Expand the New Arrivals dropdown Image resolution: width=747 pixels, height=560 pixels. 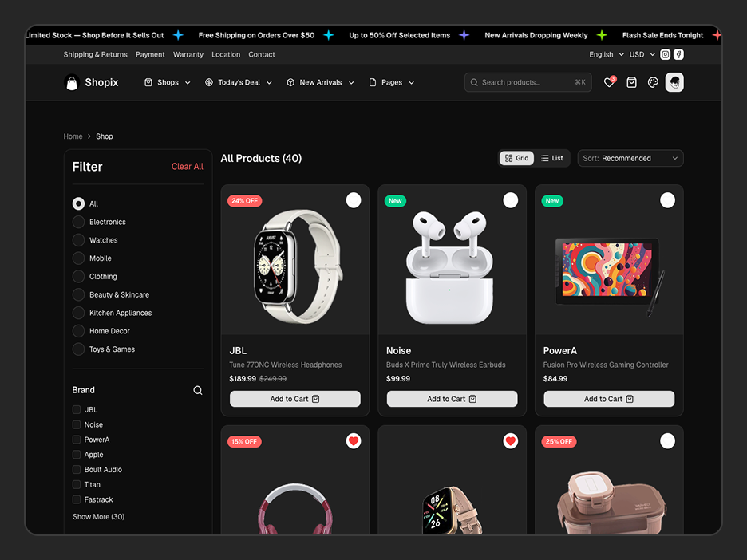[320, 82]
